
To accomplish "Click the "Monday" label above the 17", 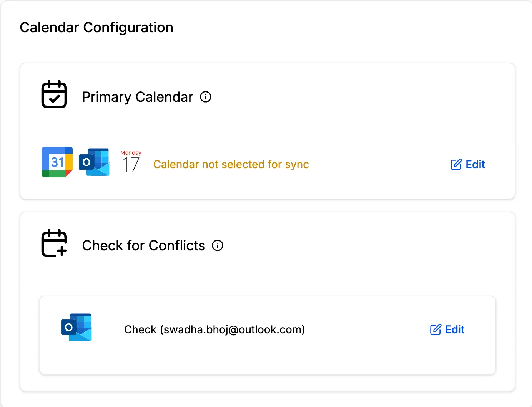I will (x=131, y=152).
